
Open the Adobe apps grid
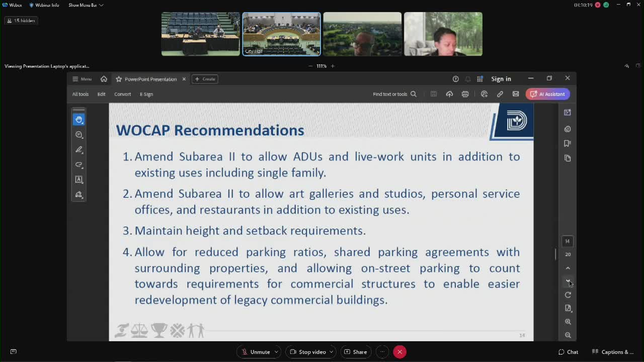click(480, 79)
